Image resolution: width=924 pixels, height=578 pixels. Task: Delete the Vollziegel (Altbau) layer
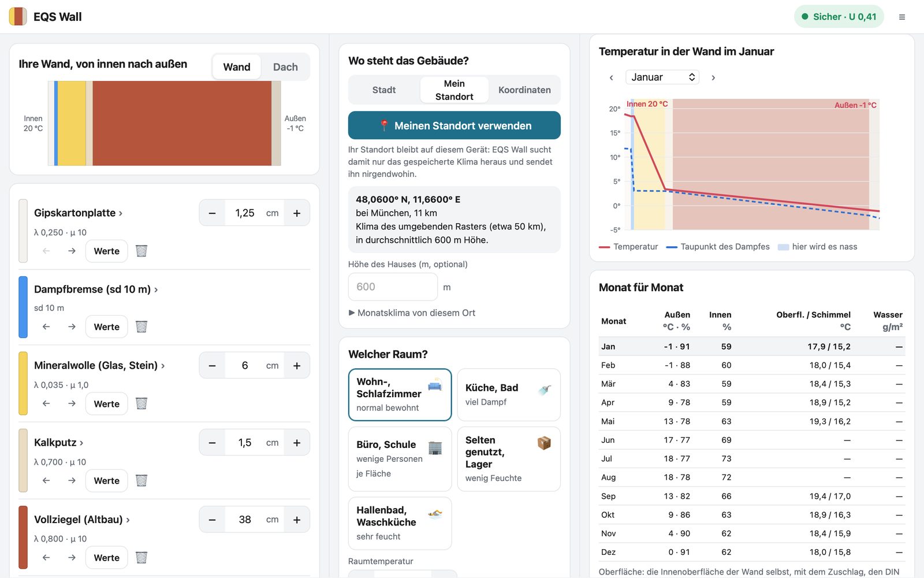(x=141, y=557)
